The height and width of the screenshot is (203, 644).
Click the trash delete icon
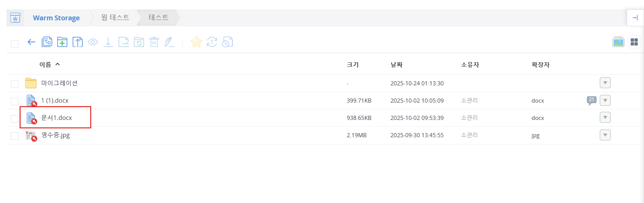[x=154, y=42]
